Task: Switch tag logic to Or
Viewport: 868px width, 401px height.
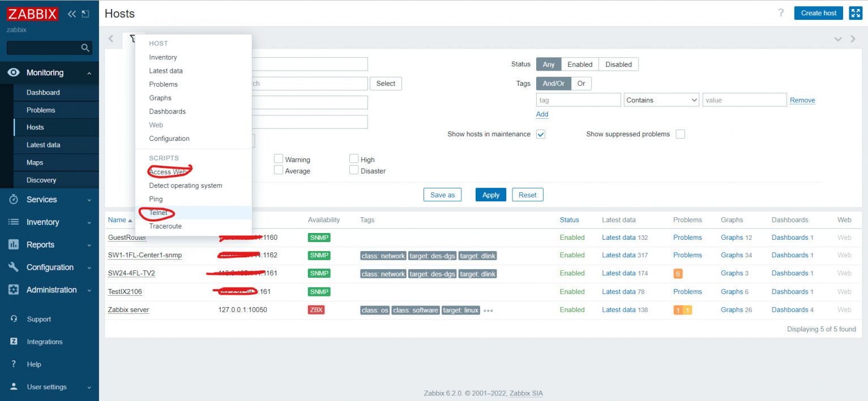Action: pyautogui.click(x=581, y=84)
